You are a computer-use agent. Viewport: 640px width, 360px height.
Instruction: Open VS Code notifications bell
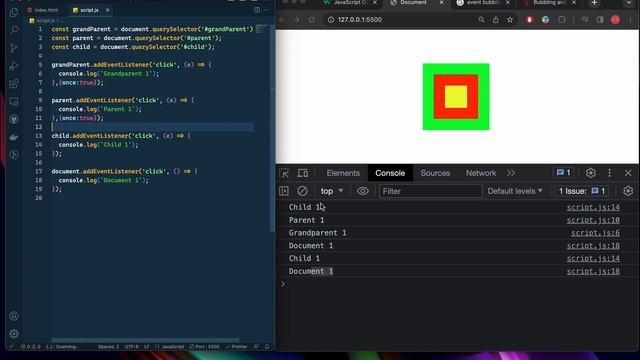pos(267,347)
